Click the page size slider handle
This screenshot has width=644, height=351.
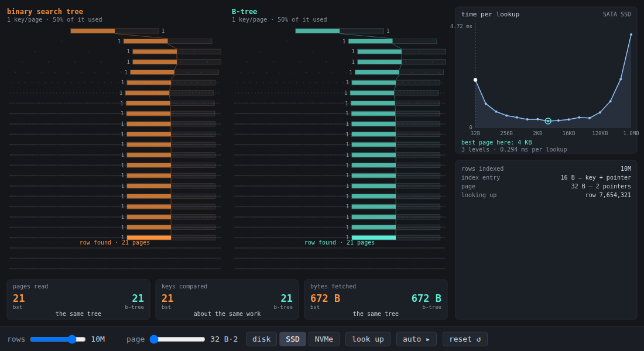(154, 339)
